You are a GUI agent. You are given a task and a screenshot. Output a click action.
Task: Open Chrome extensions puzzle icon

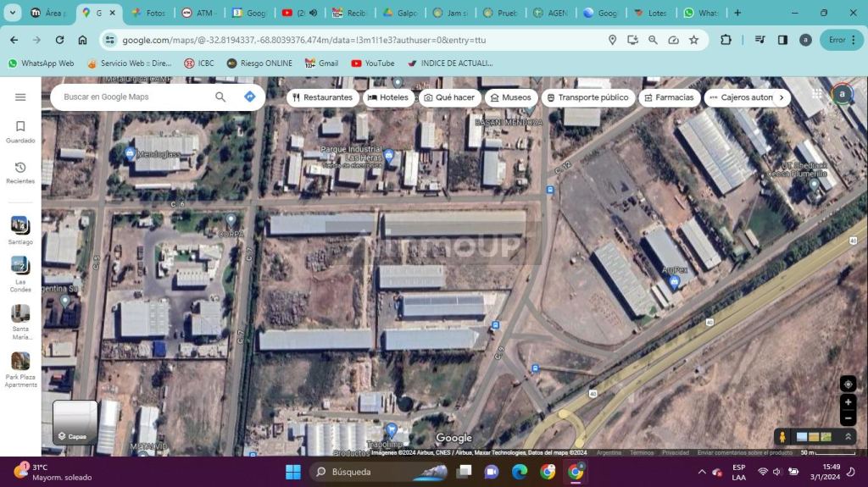point(726,40)
